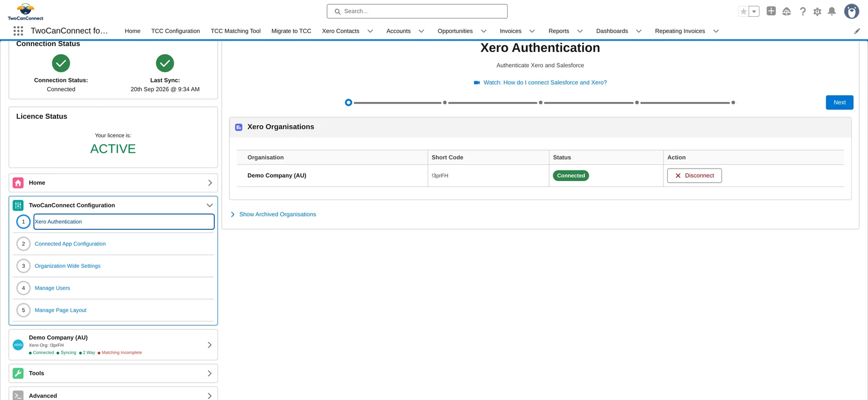Image resolution: width=868 pixels, height=400 pixels.
Task: Open the Manage Users link
Action: click(x=52, y=288)
